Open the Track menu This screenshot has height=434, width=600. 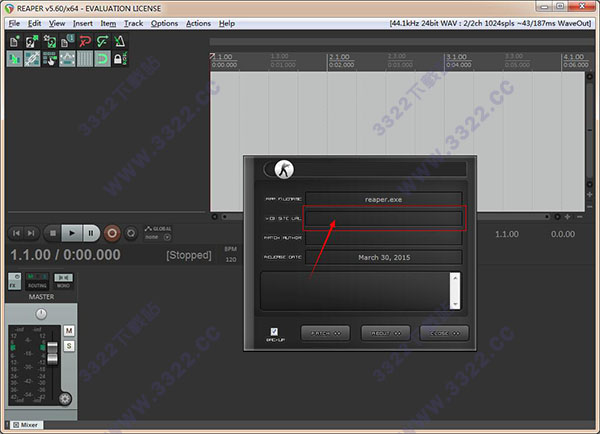pyautogui.click(x=133, y=23)
